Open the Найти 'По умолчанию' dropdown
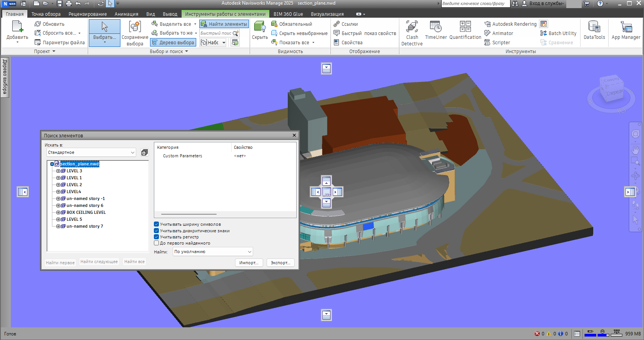 [x=213, y=252]
